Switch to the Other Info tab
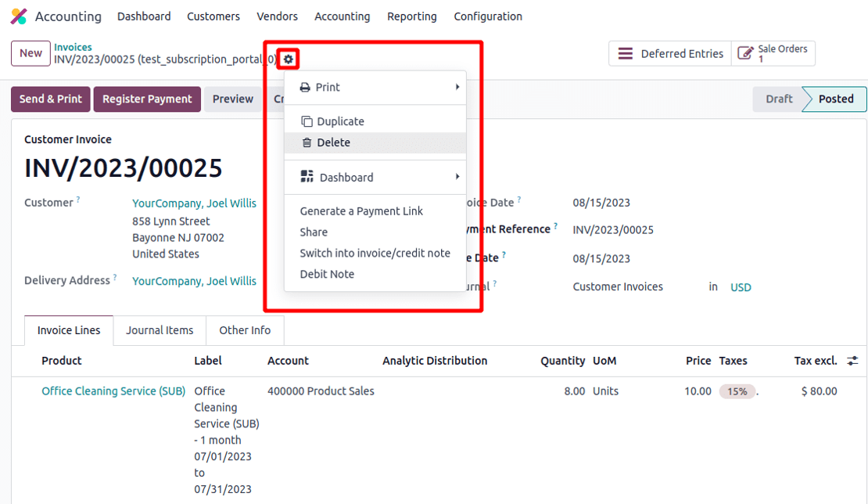 coord(245,330)
